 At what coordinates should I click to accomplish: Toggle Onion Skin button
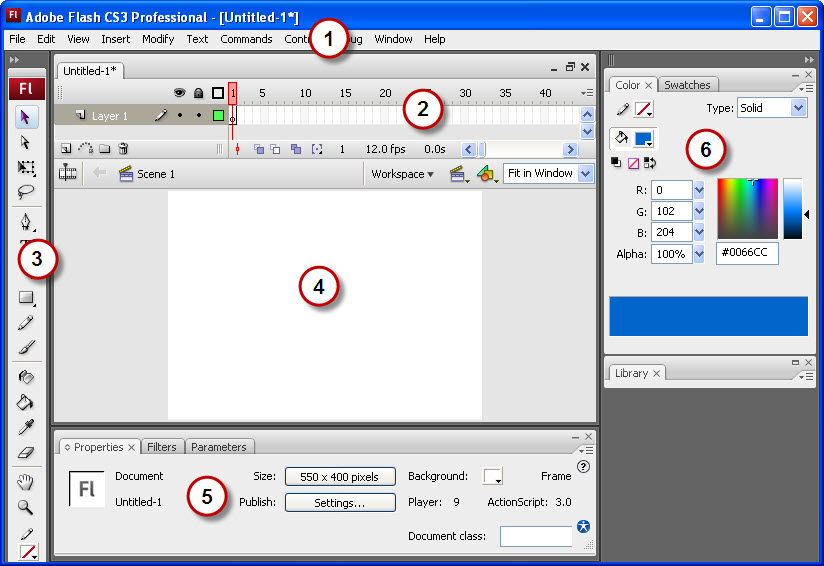point(259,149)
